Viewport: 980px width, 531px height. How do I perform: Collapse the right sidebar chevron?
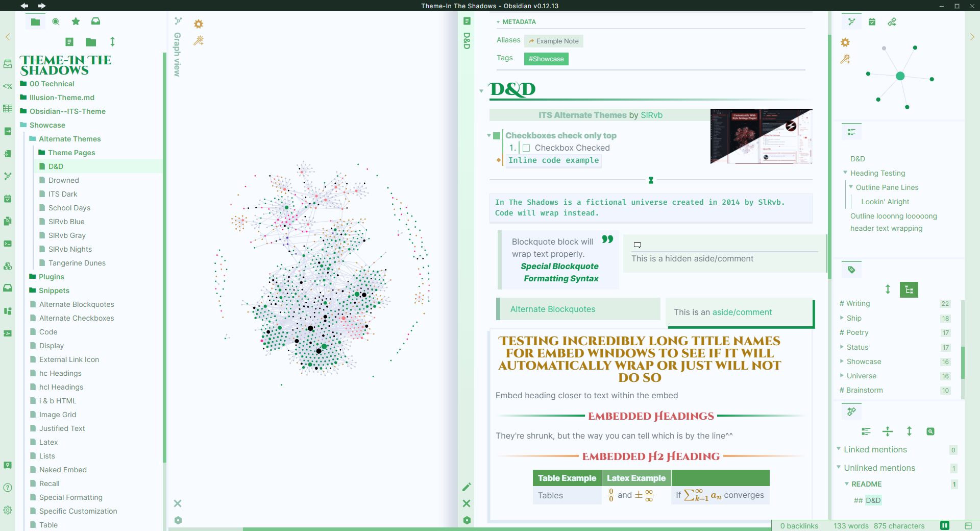coord(972,37)
